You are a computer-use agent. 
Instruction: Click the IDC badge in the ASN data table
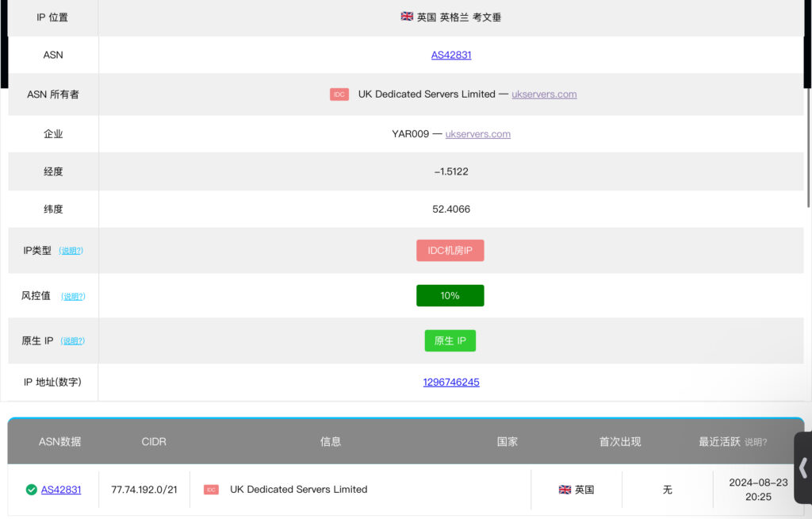(x=211, y=490)
